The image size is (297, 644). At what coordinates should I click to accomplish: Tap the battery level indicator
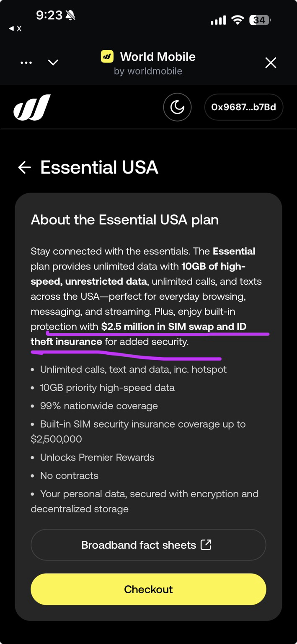point(260,20)
